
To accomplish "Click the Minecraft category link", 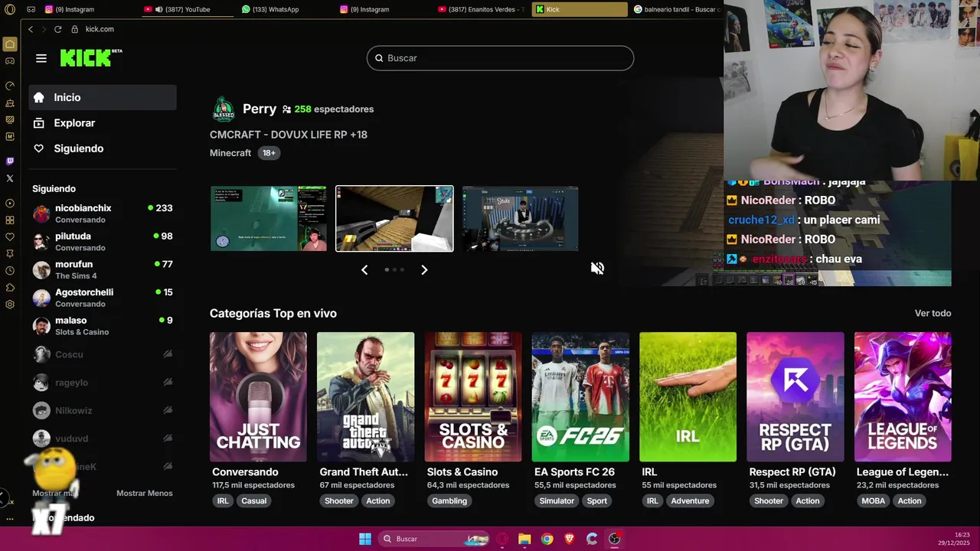I will coord(230,153).
